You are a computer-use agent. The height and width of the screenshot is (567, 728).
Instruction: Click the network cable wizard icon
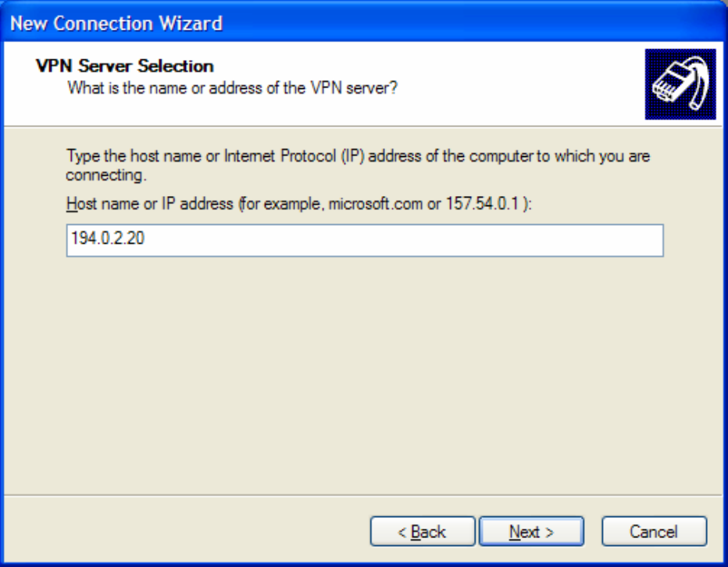(x=680, y=84)
